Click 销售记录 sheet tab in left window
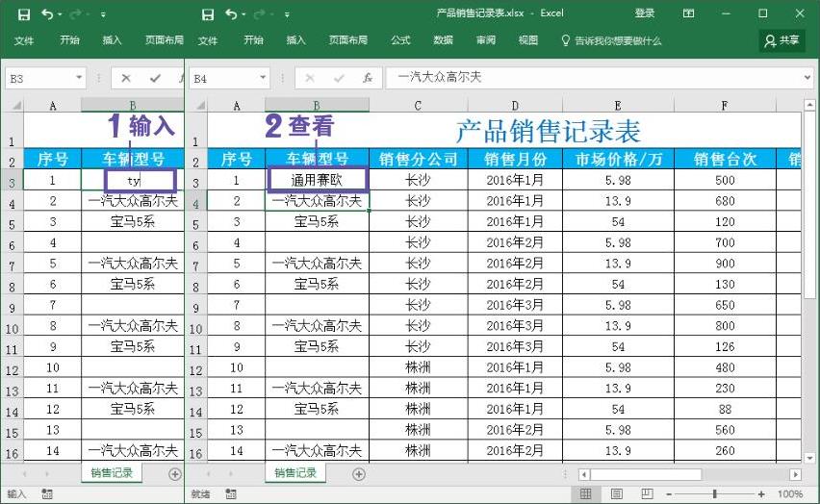The height and width of the screenshot is (504, 820). click(112, 473)
